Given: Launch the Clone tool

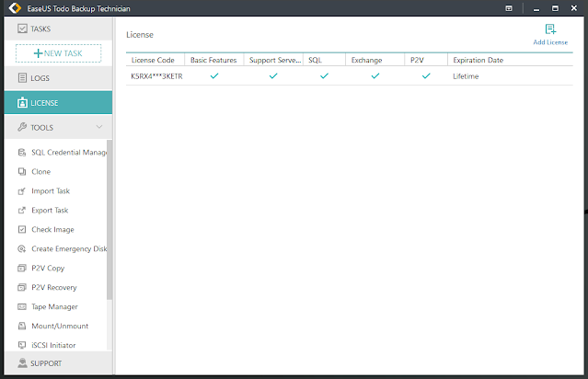Looking at the screenshot, I should (x=40, y=171).
